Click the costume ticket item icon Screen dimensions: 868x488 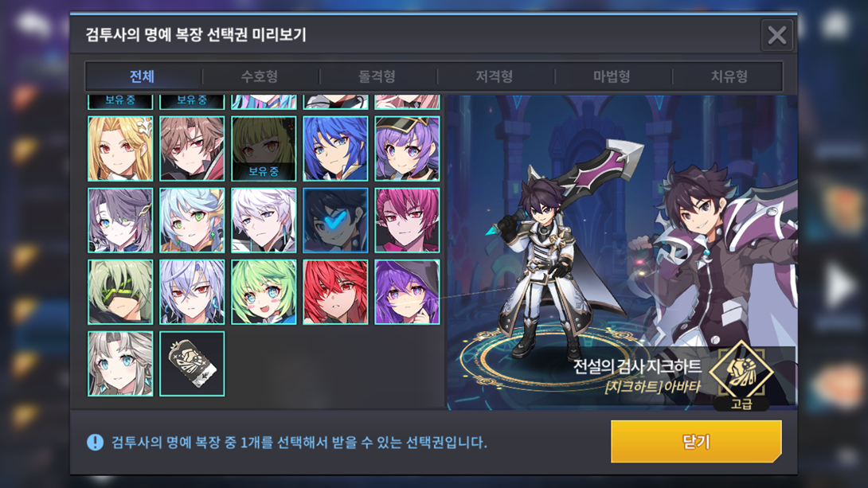pos(192,364)
